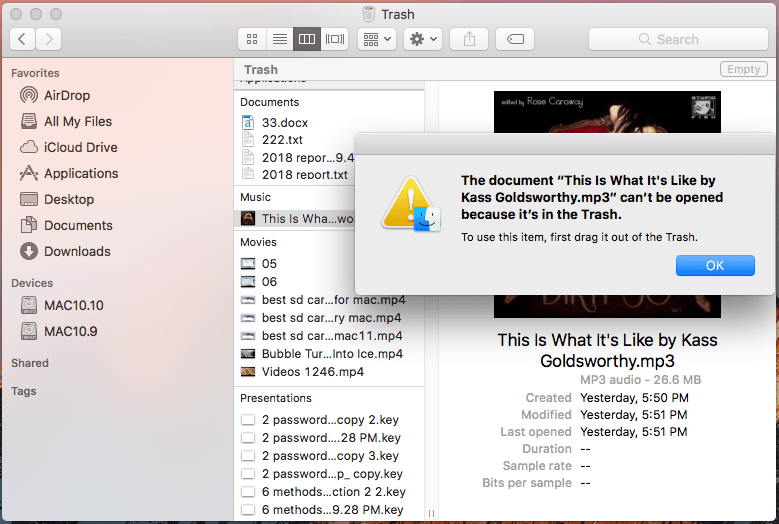Select the MAC10.10 device

[74, 305]
